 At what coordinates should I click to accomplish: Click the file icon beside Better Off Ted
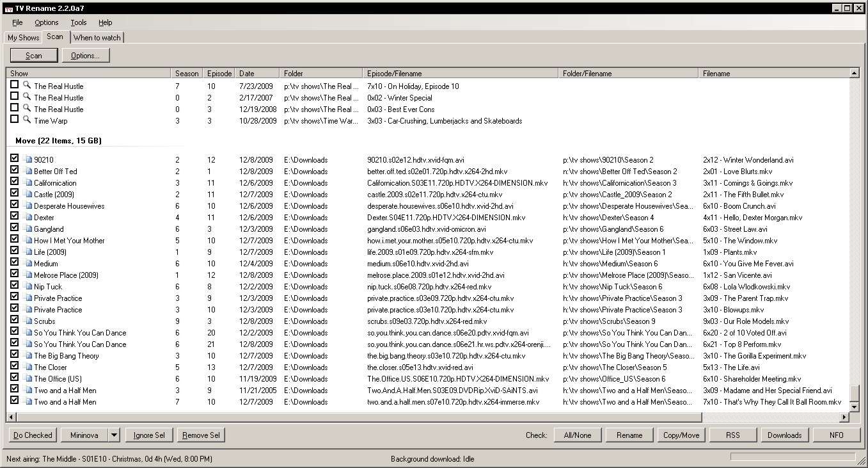[x=28, y=171]
